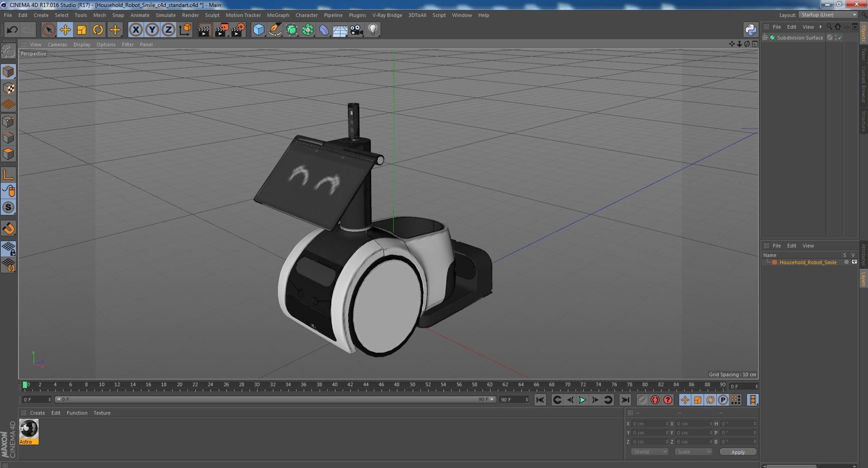Toggle visibility dot of Household_Robot_Smile layer
Viewport: 868px width, 468px height.
click(x=846, y=262)
